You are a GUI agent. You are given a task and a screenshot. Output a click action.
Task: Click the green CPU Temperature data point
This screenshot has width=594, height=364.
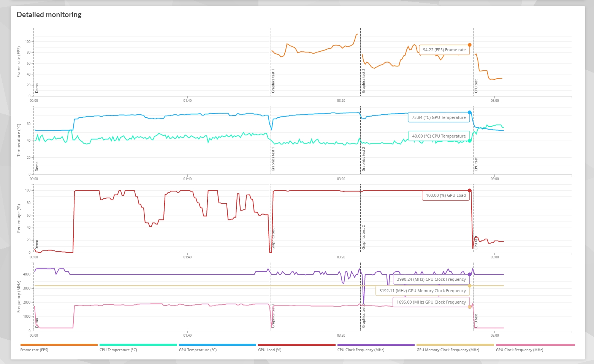point(470,141)
